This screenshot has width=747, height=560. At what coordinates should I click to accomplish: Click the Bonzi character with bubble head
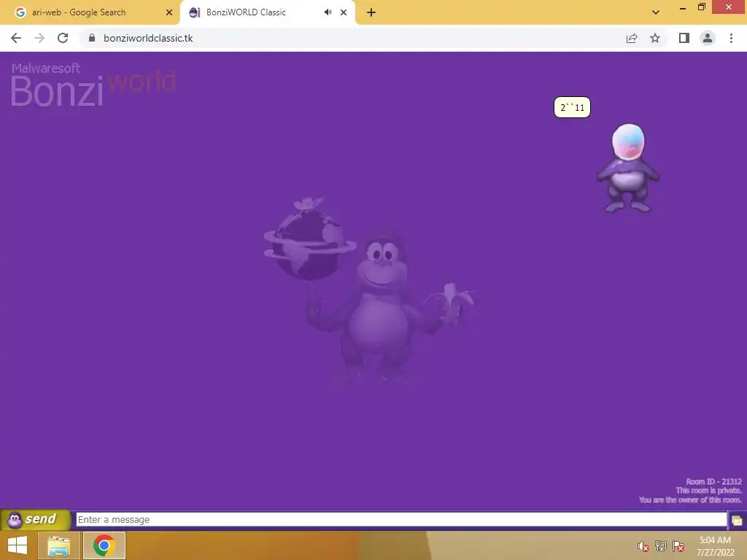tap(628, 168)
